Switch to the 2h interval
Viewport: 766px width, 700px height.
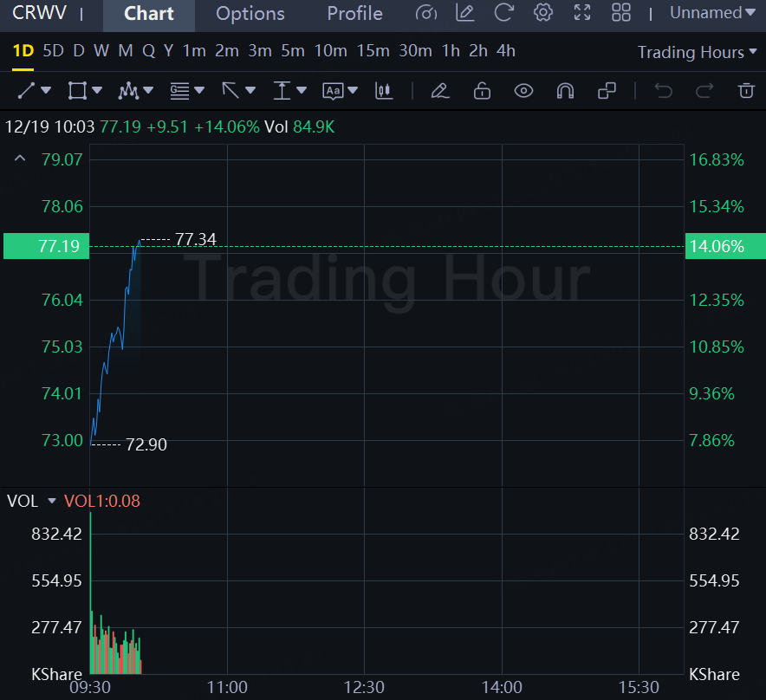click(478, 51)
